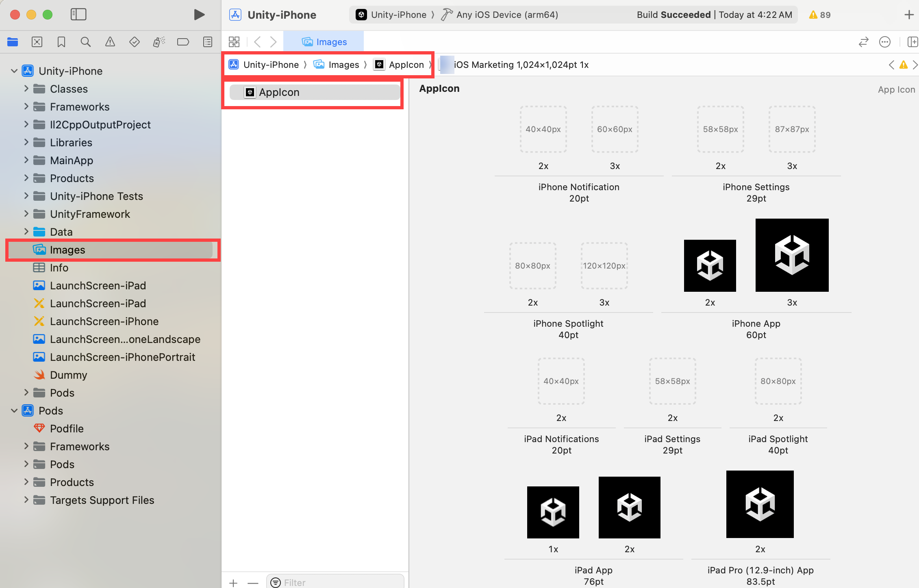Open the Breakpoint navigator icon
The image size is (919, 588).
coord(183,42)
